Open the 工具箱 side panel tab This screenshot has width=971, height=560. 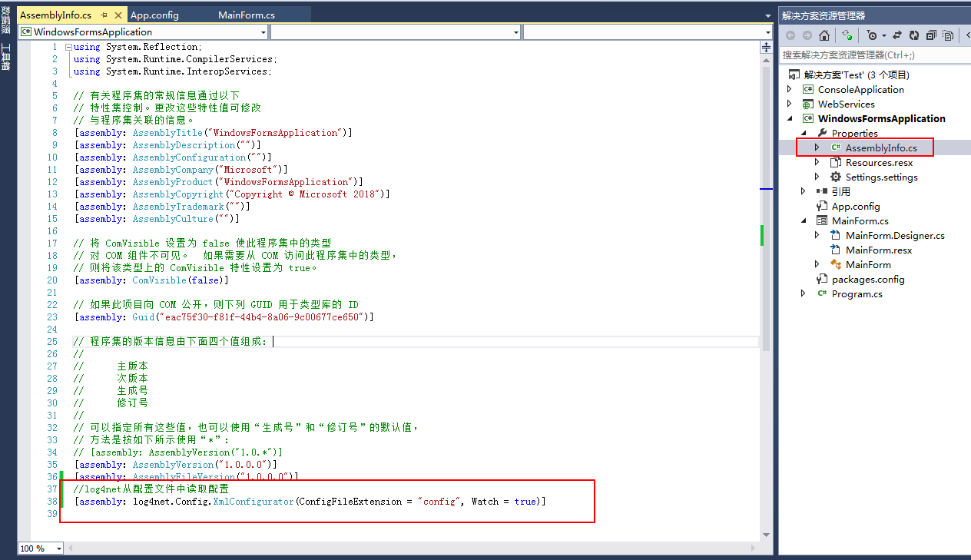coord(6,58)
